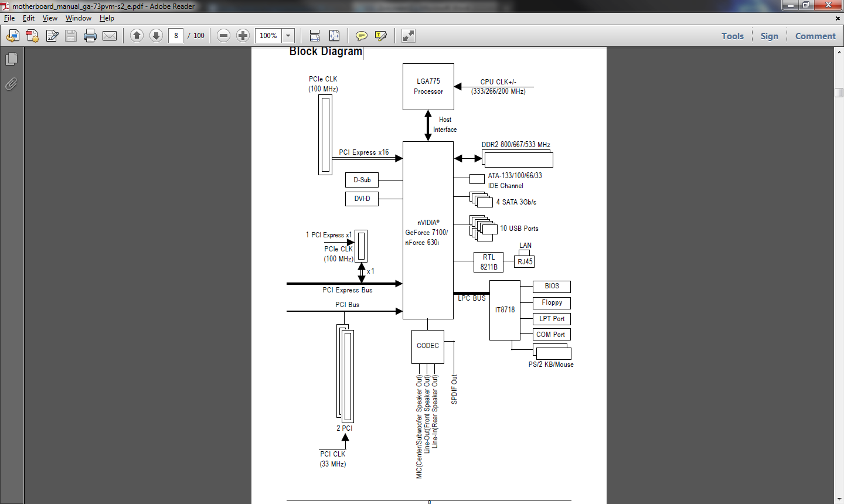Click the scrollbar up arrow

pos(839,52)
